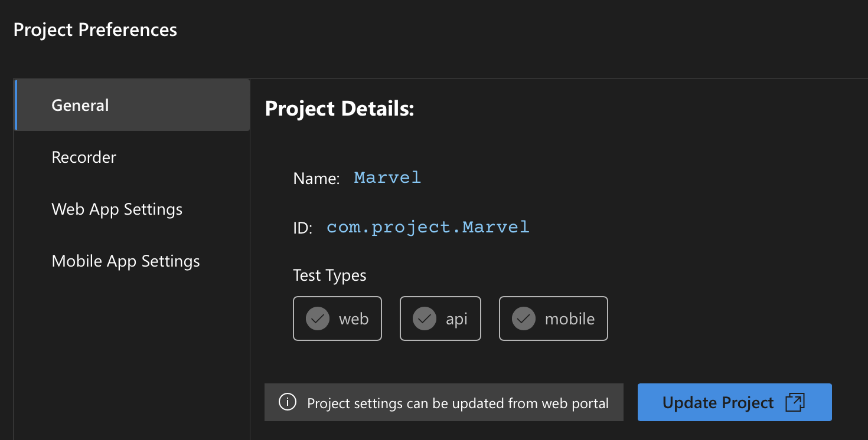
Task: Click the ID: field label
Action: pos(302,228)
